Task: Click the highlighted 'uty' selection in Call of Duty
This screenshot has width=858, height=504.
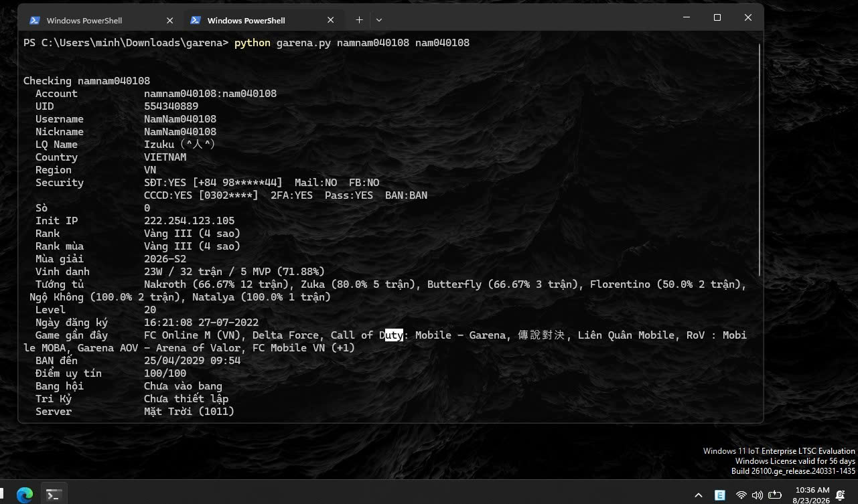Action: (x=394, y=335)
